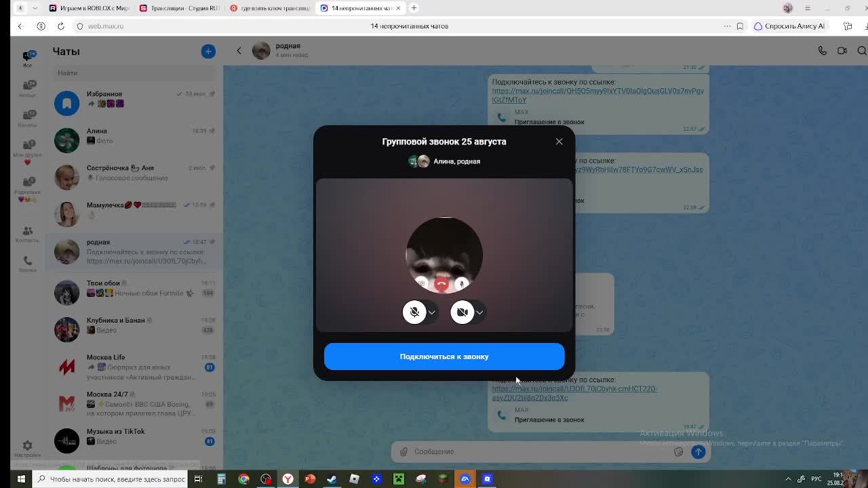This screenshot has width=868, height=488.
Task: Open the Клубника и Банан chat
Action: tap(134, 329)
